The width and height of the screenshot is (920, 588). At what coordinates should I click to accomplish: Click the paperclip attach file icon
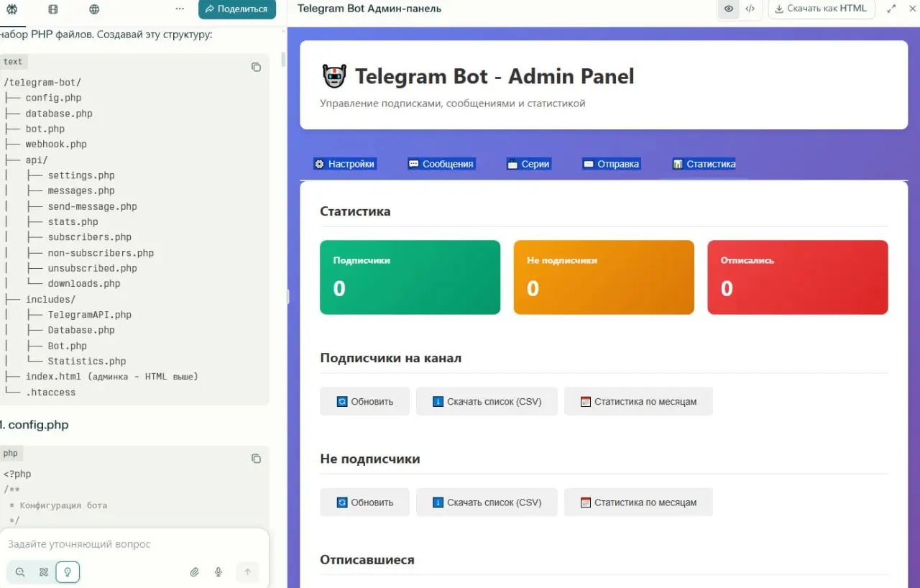(194, 572)
